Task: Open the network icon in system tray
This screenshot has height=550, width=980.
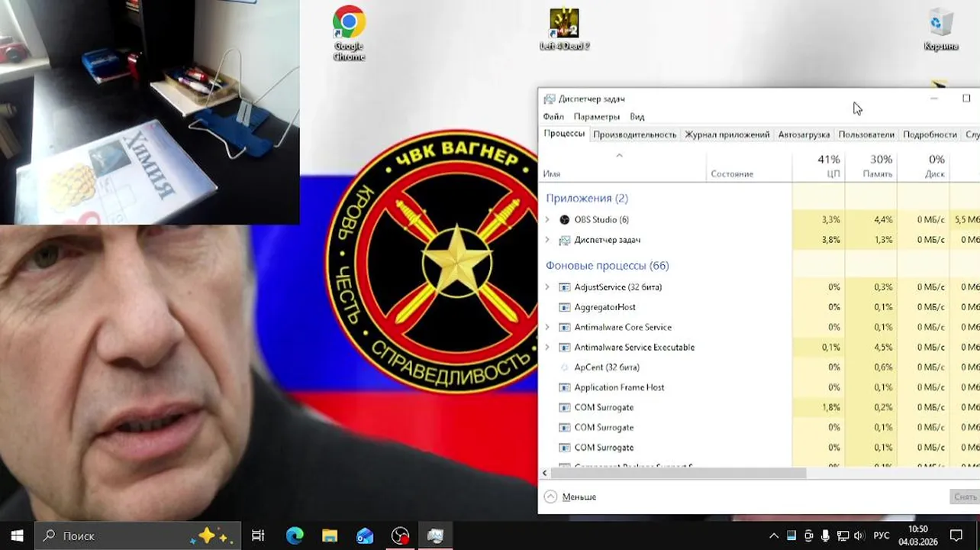Action: 843,535
